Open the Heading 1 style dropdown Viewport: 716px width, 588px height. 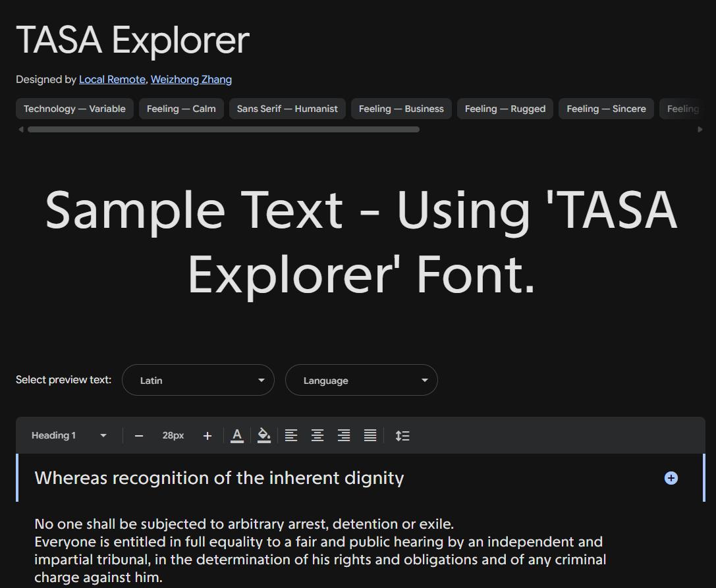[x=69, y=435]
